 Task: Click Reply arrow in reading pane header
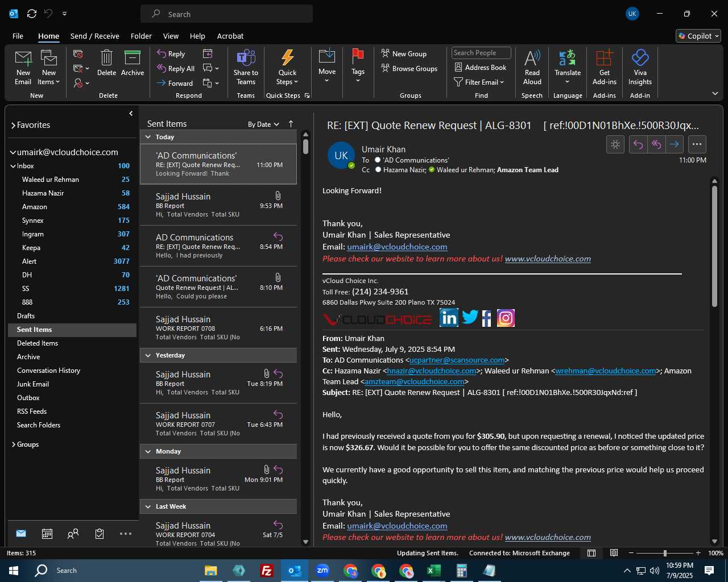(x=638, y=144)
